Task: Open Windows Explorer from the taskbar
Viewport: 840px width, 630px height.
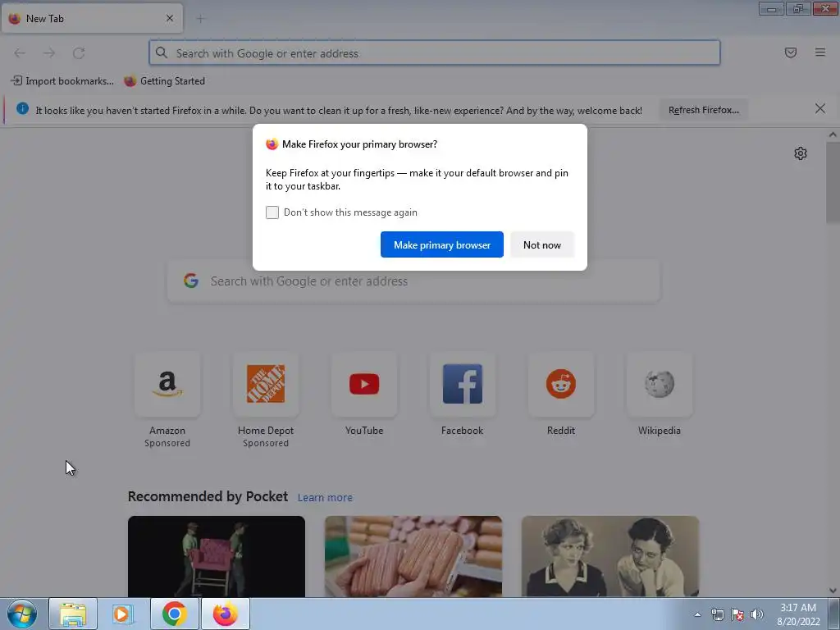Action: click(73, 614)
